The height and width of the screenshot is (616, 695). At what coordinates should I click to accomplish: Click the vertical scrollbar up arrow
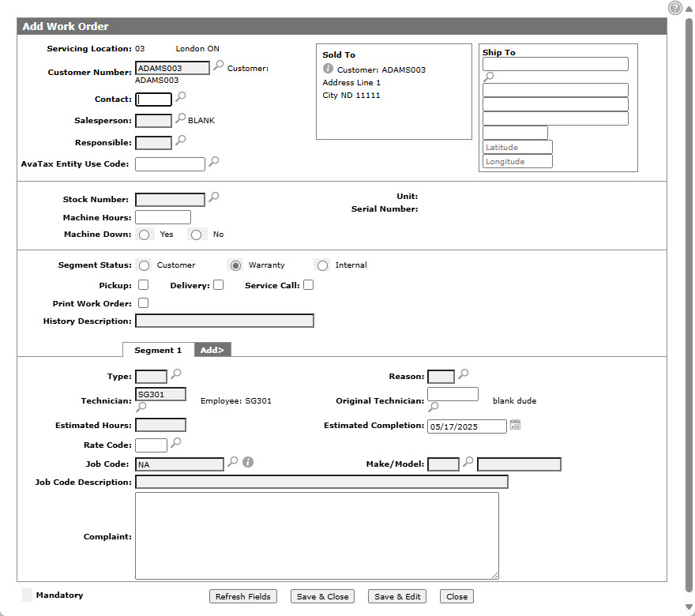coord(689,9)
